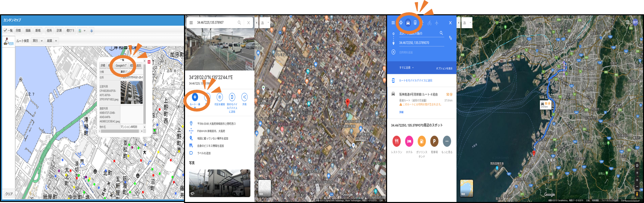644x203 pixels.
Task: Click the Pegman street view icon
Action: point(637,194)
